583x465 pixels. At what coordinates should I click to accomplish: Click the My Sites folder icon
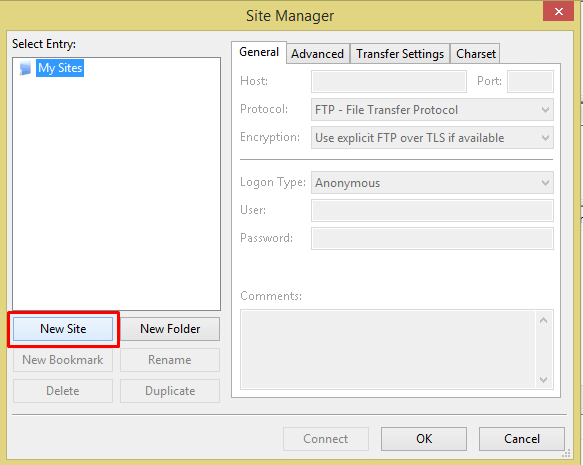point(25,68)
